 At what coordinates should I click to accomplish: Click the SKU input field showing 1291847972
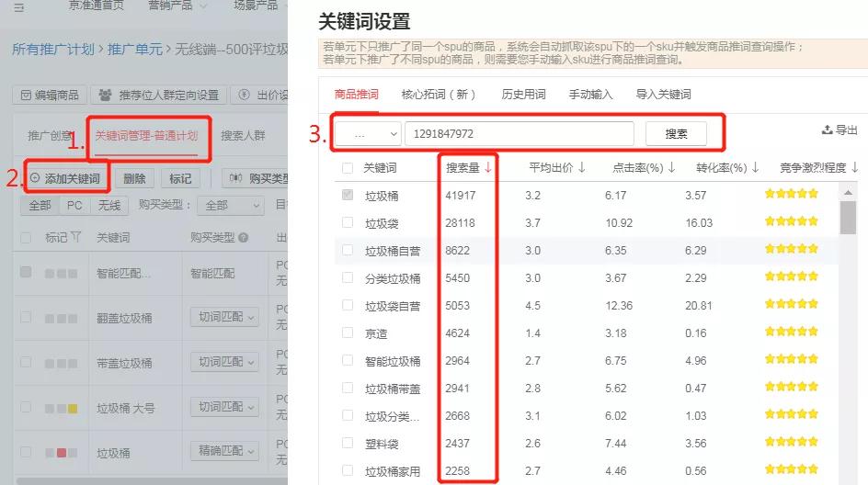520,134
